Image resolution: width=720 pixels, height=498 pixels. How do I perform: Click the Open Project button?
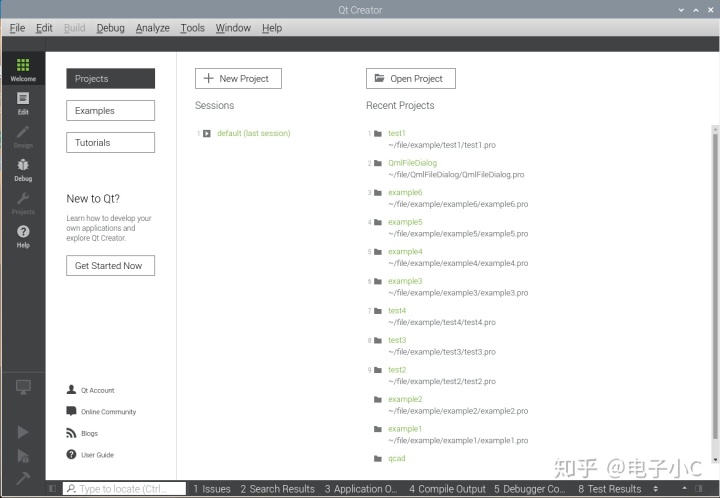[411, 78]
